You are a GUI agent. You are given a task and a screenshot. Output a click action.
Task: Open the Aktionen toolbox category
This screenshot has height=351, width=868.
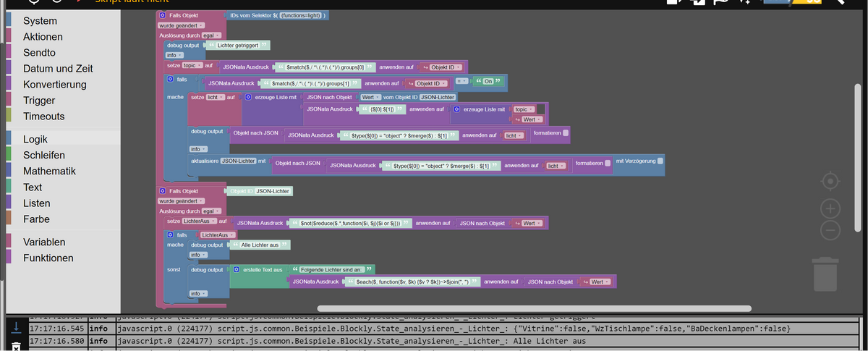coord(43,37)
